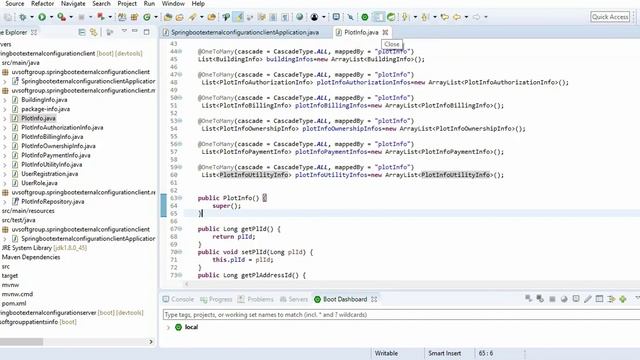Image resolution: width=640 pixels, height=360 pixels.
Task: Click Boot Dashboard pencil edit icon
Action: [x=587, y=299]
